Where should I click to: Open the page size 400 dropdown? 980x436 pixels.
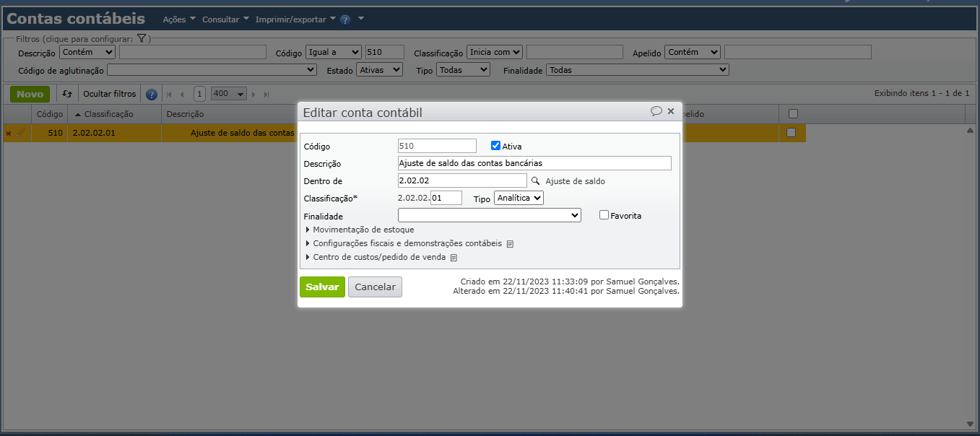point(229,94)
